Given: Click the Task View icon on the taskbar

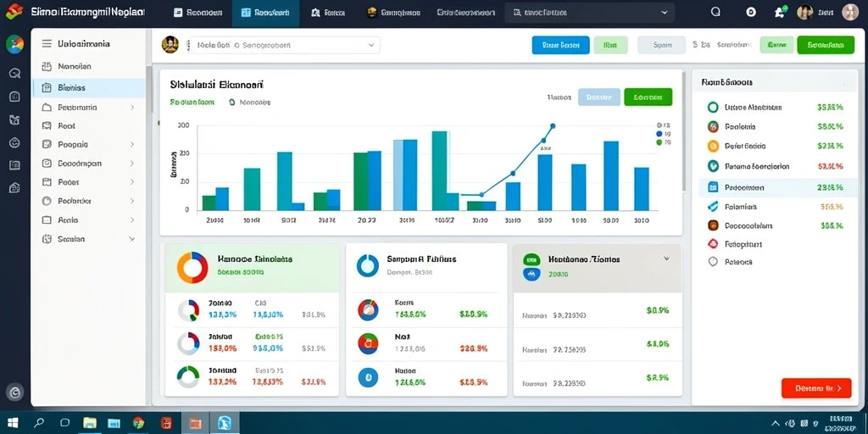Looking at the screenshot, I should coord(64,423).
